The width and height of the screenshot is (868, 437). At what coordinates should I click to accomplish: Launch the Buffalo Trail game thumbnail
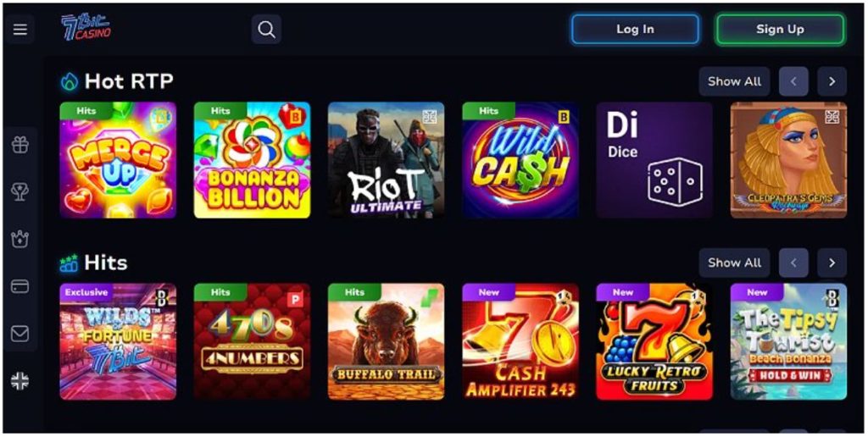[x=386, y=341]
